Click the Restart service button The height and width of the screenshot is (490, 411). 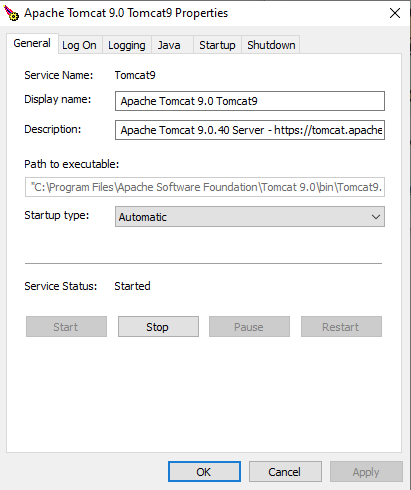pyautogui.click(x=341, y=327)
